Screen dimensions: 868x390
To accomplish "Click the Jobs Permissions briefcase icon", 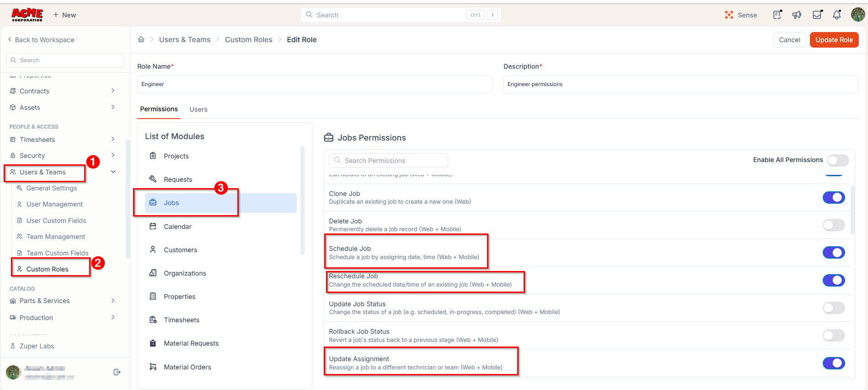I will (329, 137).
